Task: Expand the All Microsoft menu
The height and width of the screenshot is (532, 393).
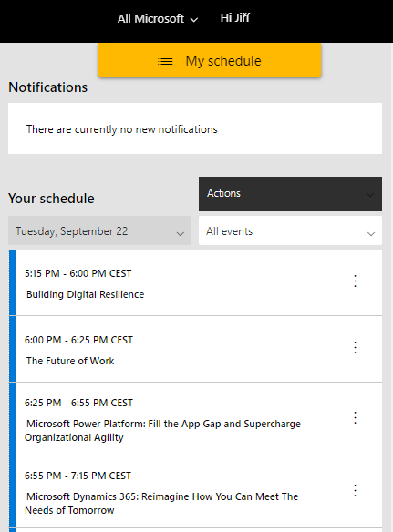Action: click(158, 18)
